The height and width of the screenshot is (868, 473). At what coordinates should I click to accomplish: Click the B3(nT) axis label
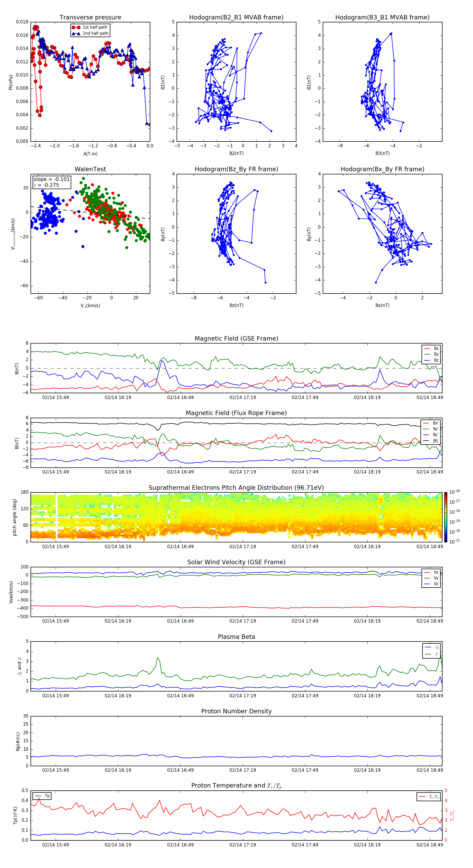pyautogui.click(x=382, y=153)
